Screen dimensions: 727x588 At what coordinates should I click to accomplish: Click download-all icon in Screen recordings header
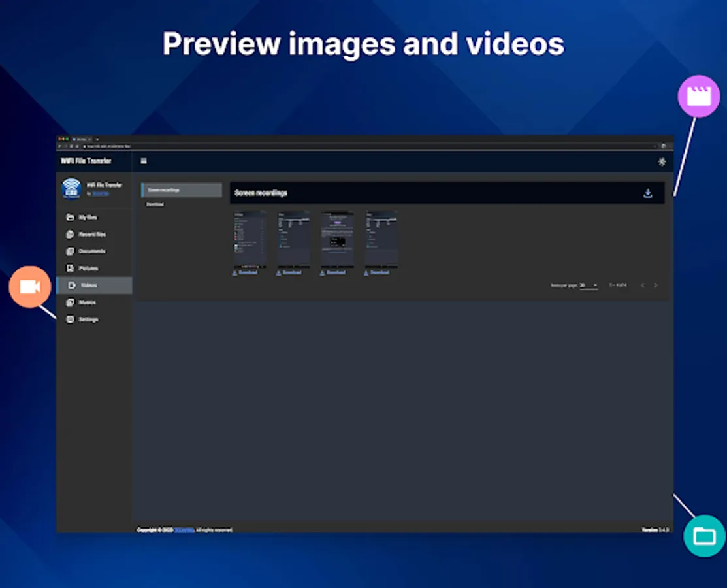pos(647,193)
